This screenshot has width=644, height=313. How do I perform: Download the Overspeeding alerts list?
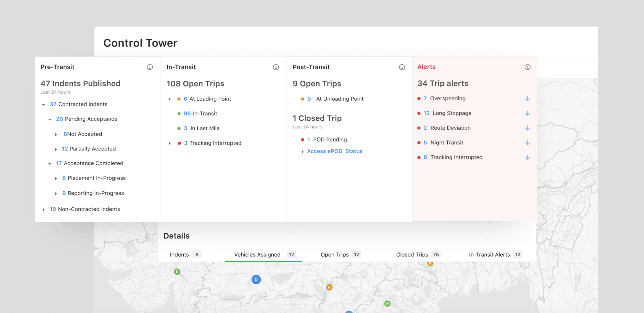[528, 98]
